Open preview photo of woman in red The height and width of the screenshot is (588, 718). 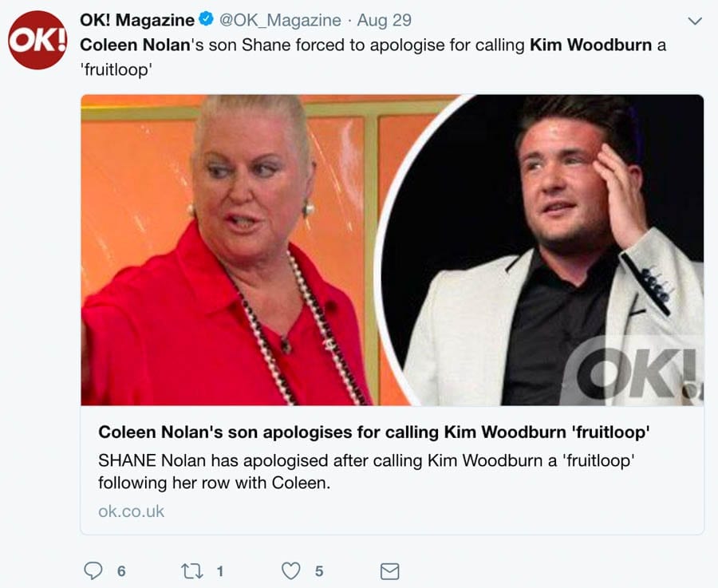click(x=229, y=250)
